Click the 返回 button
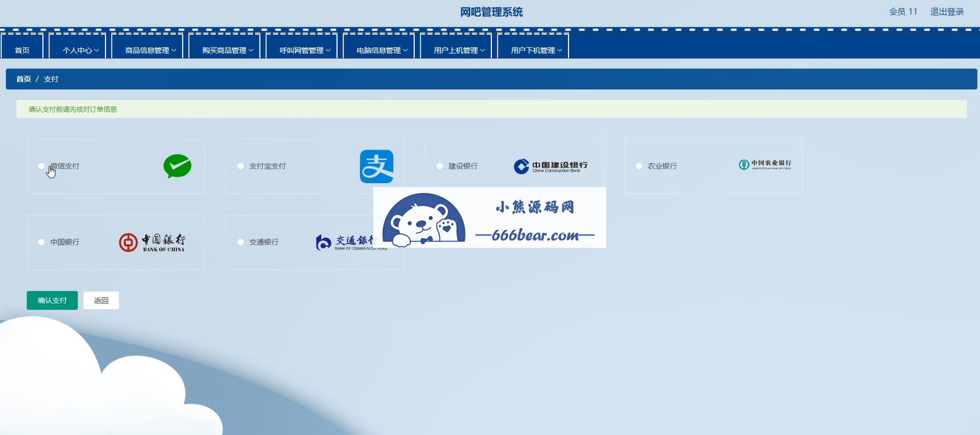980x435 pixels. (x=101, y=301)
